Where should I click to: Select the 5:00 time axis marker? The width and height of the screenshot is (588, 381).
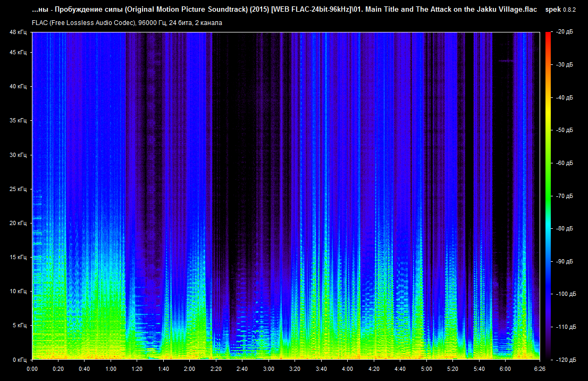(426, 369)
